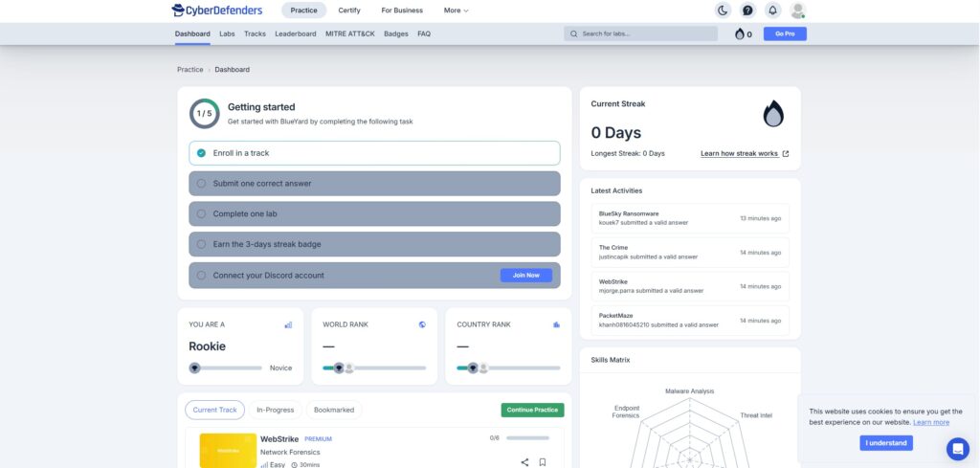Open help via the question mark icon

pos(748,11)
